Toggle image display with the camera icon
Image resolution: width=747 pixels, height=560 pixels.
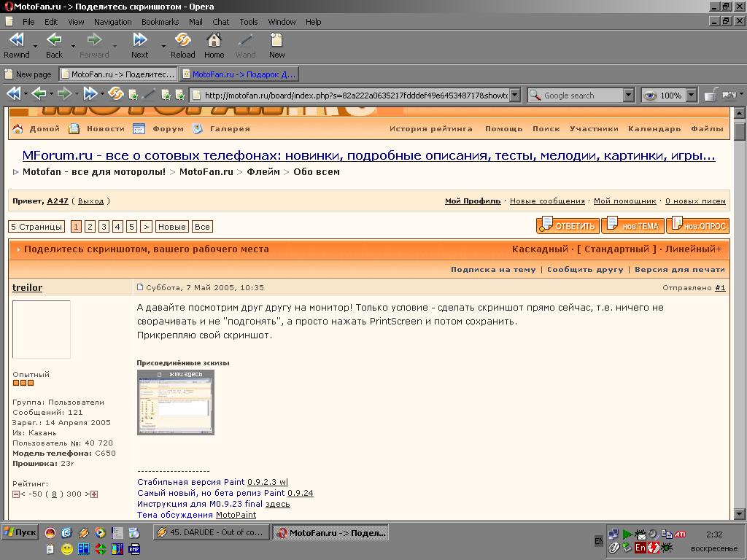[729, 95]
